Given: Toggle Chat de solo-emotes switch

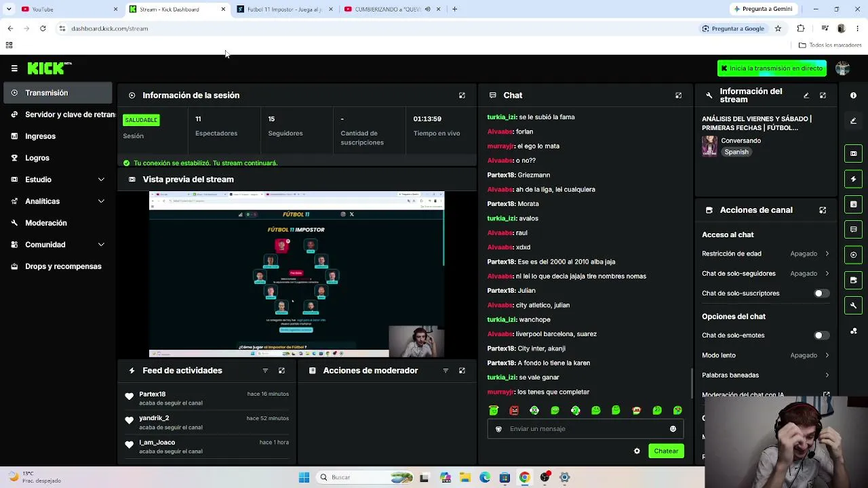Looking at the screenshot, I should (821, 335).
